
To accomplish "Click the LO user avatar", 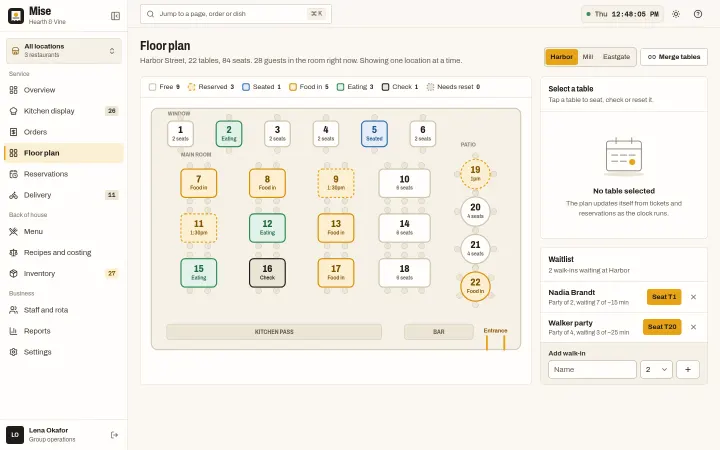I will pos(15,435).
